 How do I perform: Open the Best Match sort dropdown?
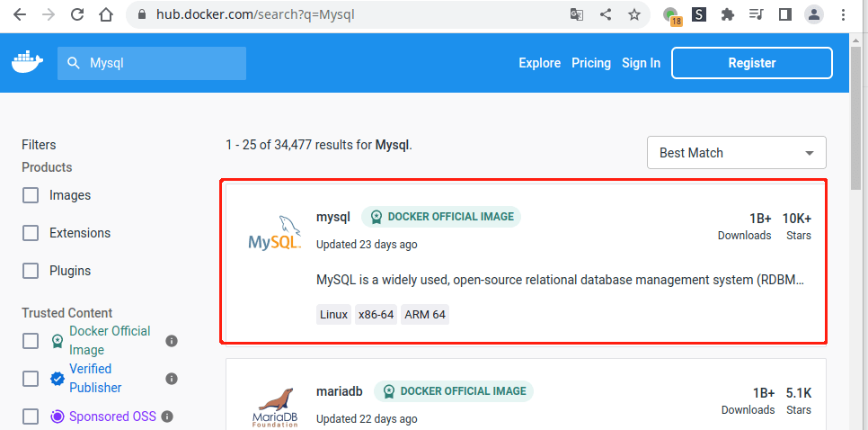736,153
